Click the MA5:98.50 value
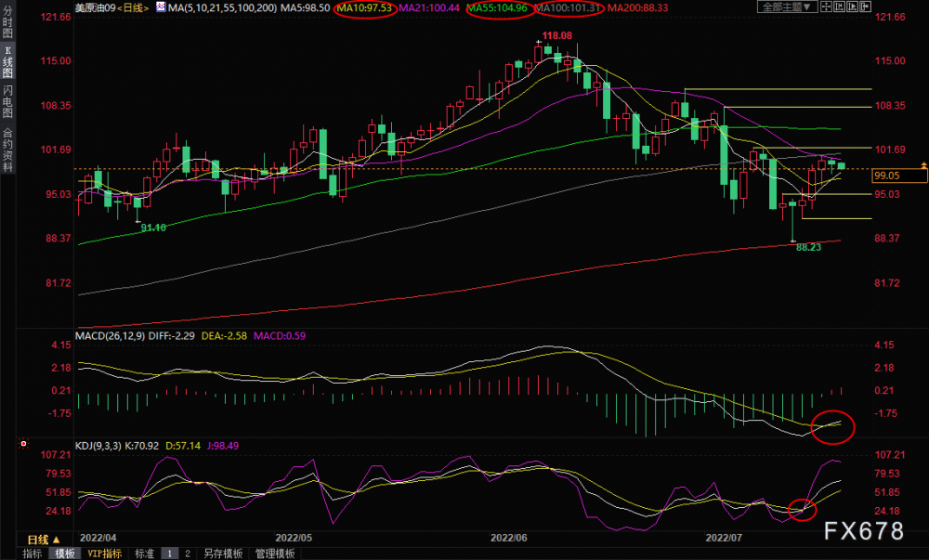Viewport: 929px width, 560px height. [305, 7]
